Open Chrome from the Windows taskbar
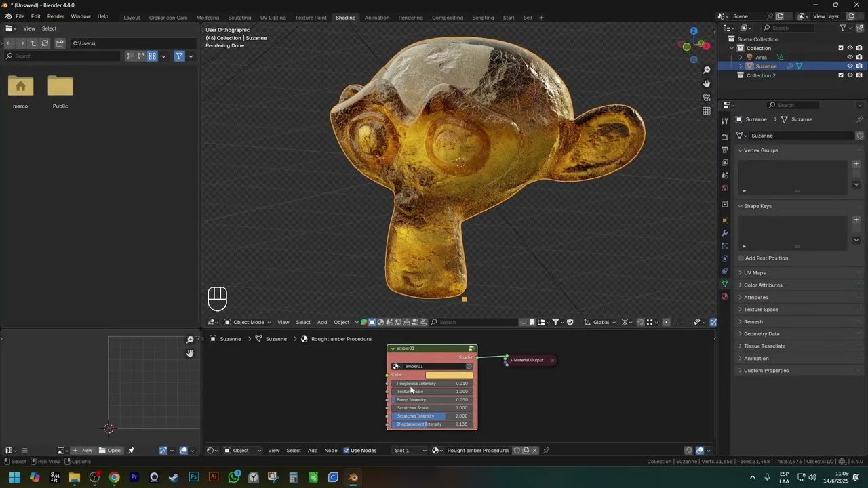The image size is (868, 488). click(114, 477)
